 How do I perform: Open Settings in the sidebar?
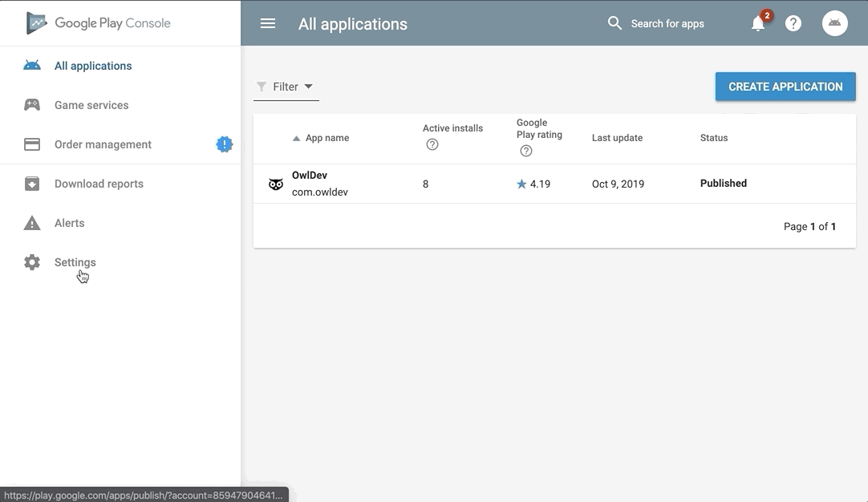[x=75, y=262]
